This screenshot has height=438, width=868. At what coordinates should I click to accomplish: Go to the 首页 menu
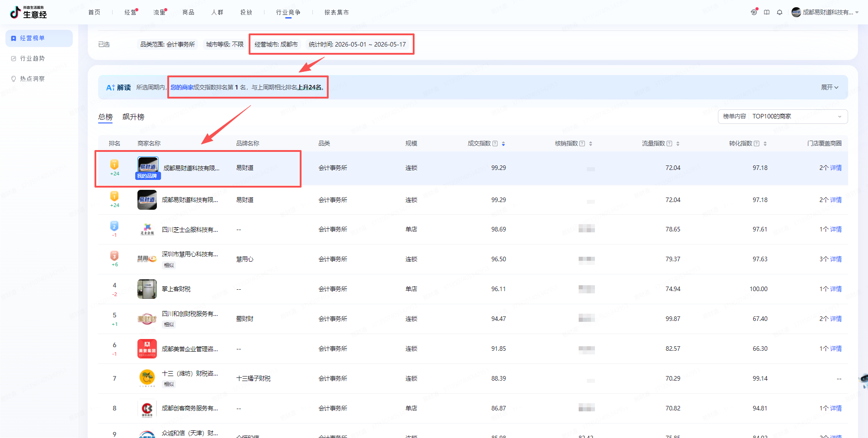pos(94,13)
